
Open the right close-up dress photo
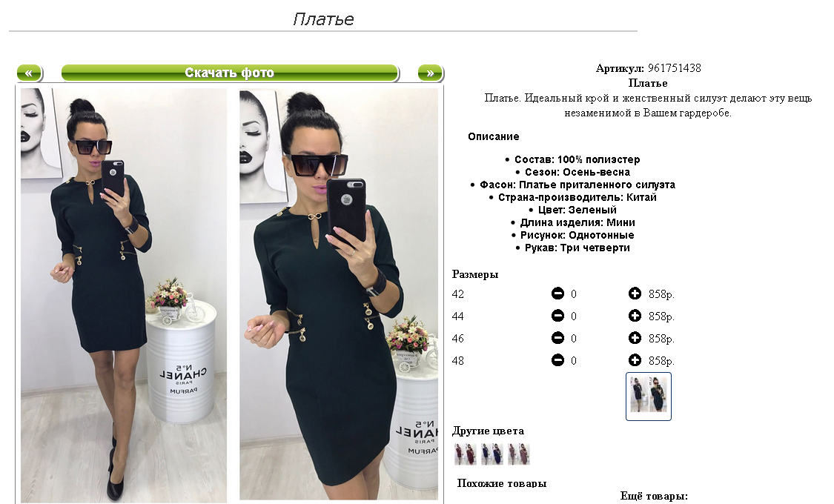pos(339,294)
